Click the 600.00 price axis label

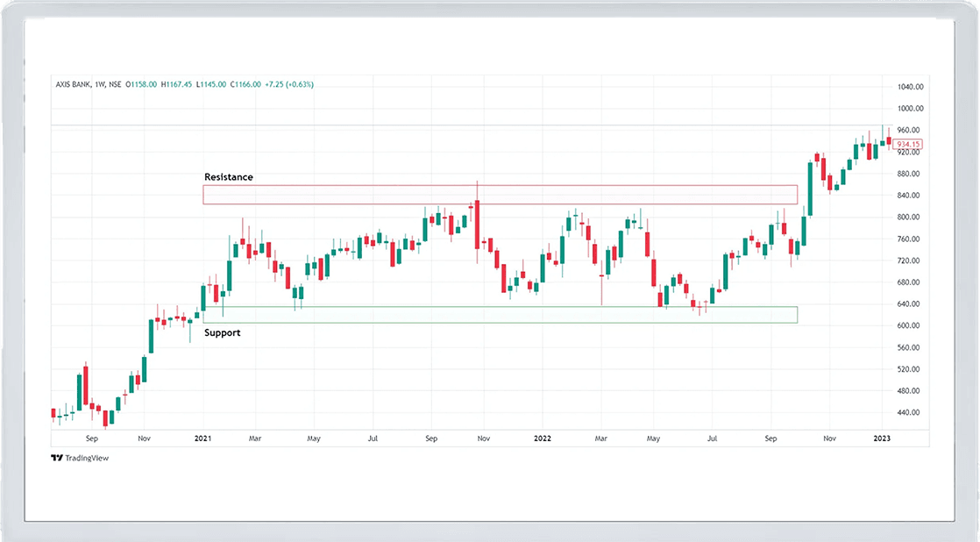[x=909, y=326]
